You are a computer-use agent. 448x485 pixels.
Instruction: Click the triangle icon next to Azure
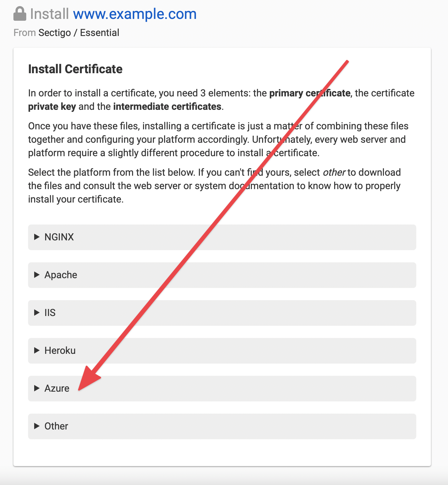point(37,388)
